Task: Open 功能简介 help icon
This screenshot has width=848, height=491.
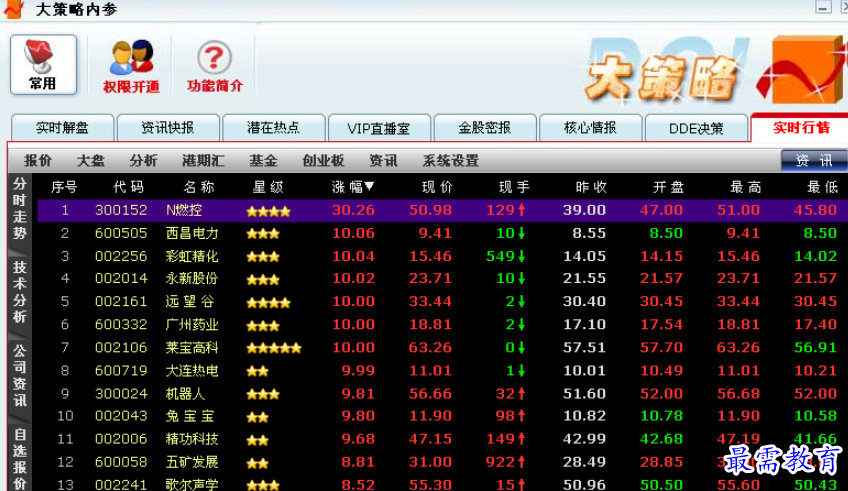Action: 215,66
